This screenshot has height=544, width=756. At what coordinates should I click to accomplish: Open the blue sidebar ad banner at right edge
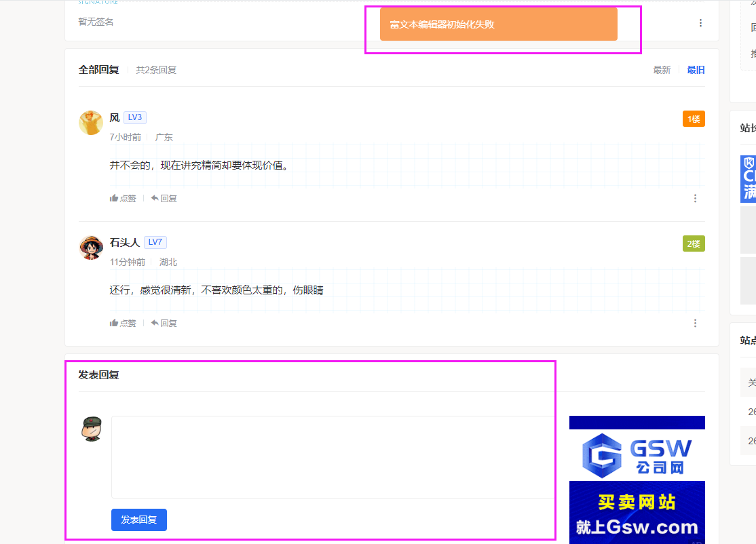coord(749,179)
